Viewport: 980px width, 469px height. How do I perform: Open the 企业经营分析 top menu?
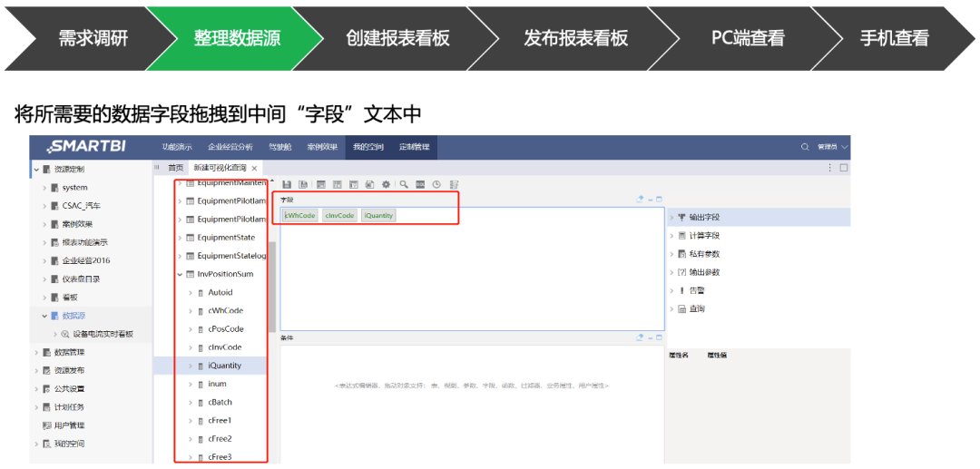[x=230, y=147]
